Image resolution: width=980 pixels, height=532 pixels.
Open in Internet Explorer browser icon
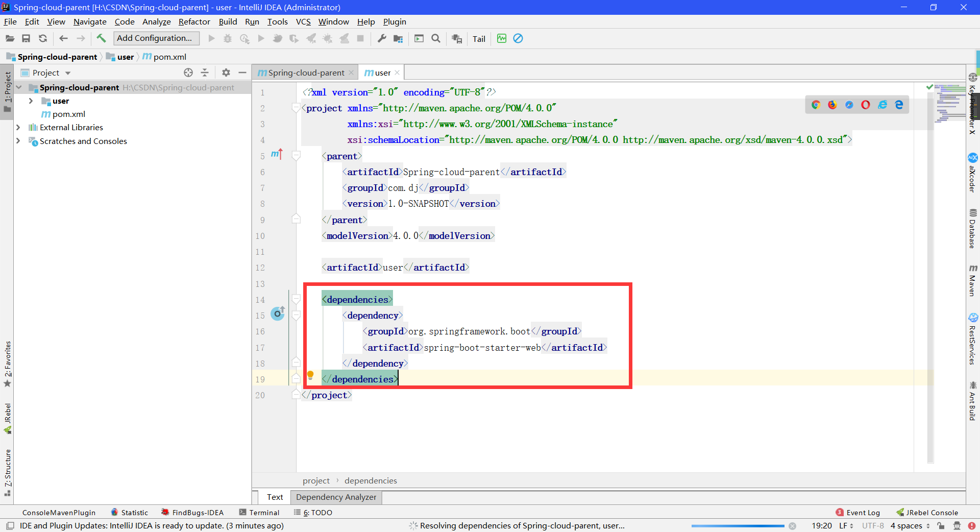[x=883, y=105]
